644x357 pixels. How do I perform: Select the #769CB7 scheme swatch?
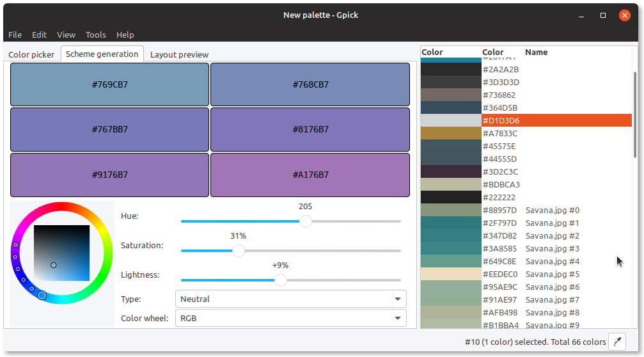109,84
